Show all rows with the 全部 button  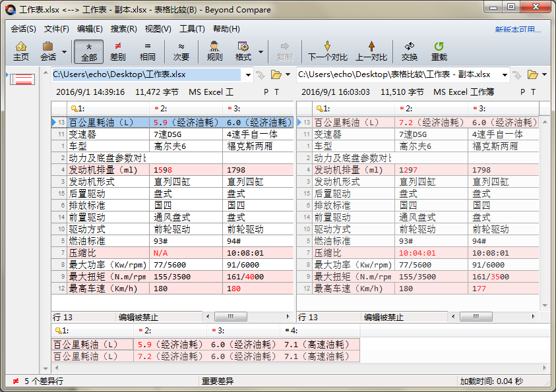coord(89,49)
